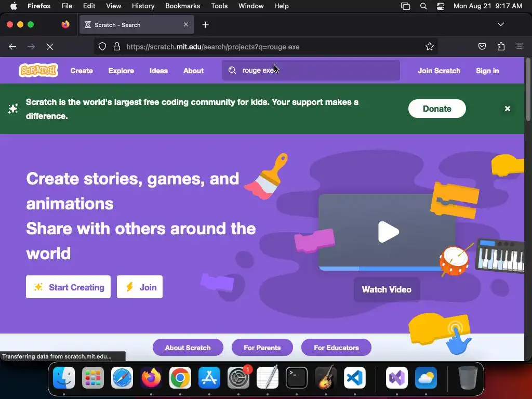Open Spotlight search in the menu bar
This screenshot has height=399, width=532.
pos(423,6)
